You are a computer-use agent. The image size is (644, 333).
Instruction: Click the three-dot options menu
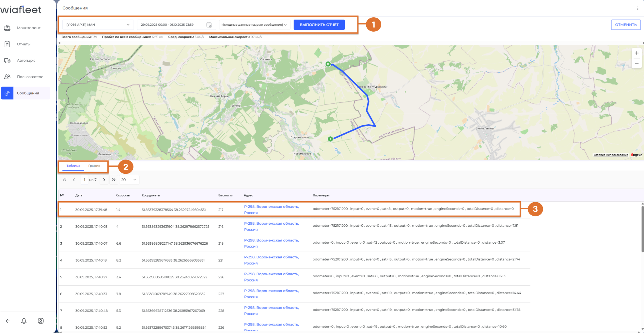pos(637,8)
